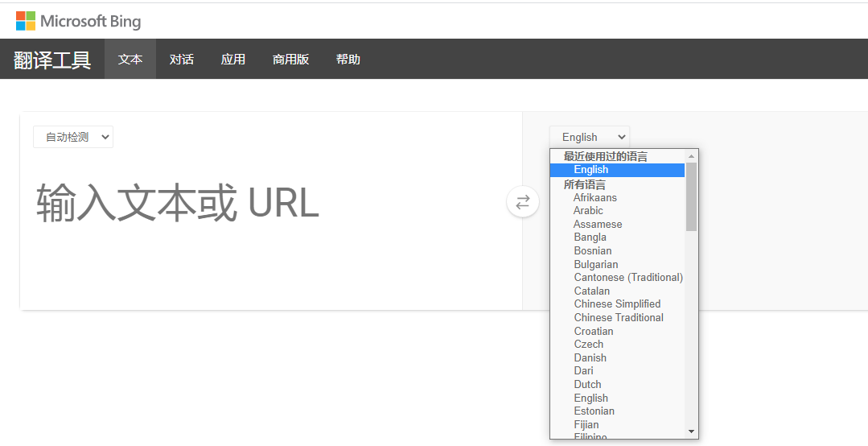This screenshot has width=868, height=446.
Task: Select highlighted English under recently used languages
Action: [591, 170]
